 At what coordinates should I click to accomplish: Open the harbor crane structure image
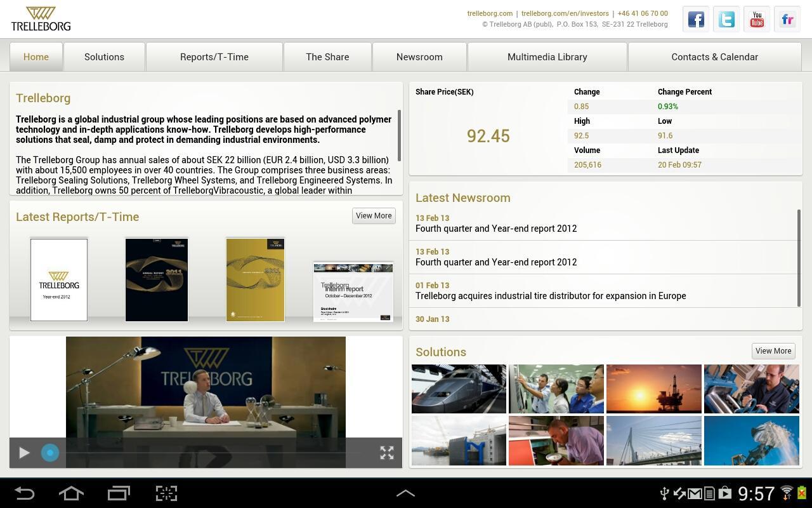459,441
